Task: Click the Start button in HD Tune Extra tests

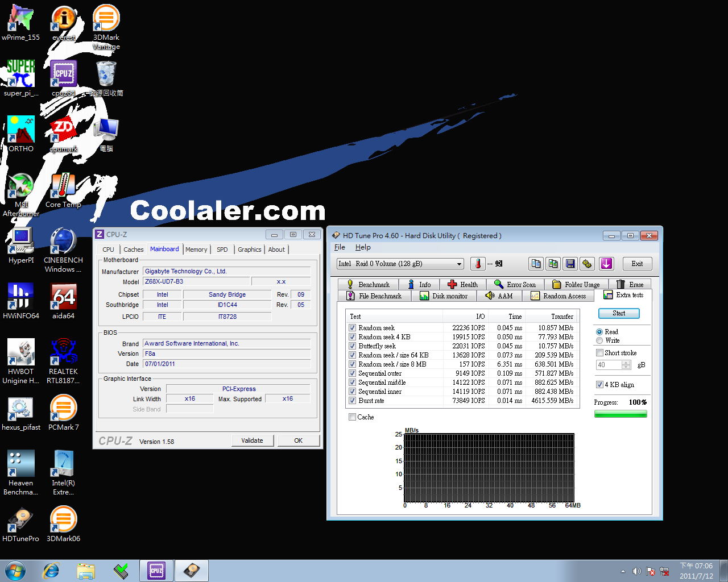Action: point(619,313)
